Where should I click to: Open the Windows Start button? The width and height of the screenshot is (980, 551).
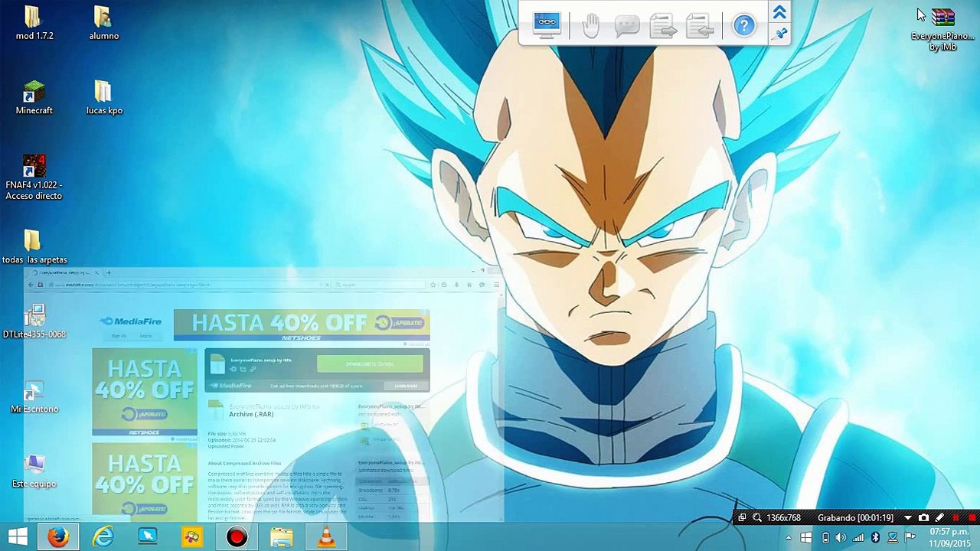pos(18,537)
